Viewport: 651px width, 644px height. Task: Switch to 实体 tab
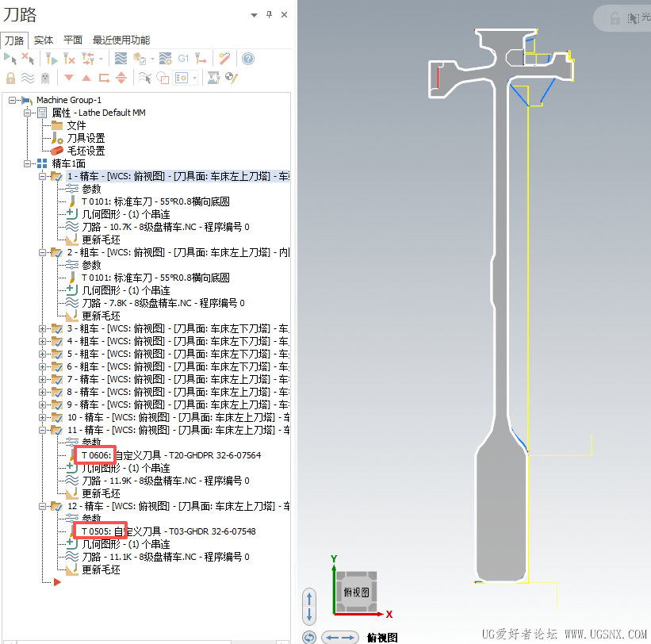[x=44, y=40]
